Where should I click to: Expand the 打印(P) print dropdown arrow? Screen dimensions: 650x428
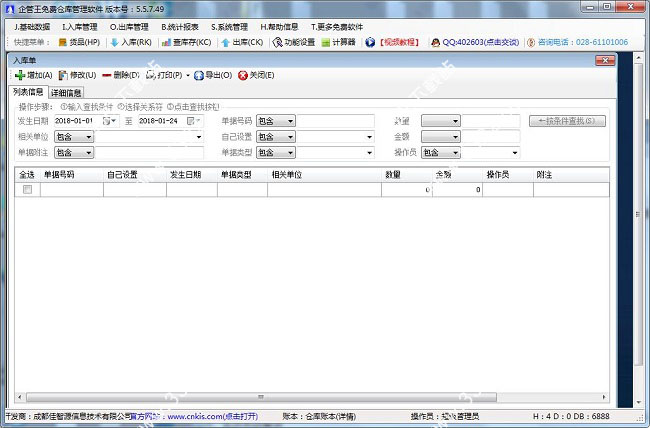(x=187, y=76)
